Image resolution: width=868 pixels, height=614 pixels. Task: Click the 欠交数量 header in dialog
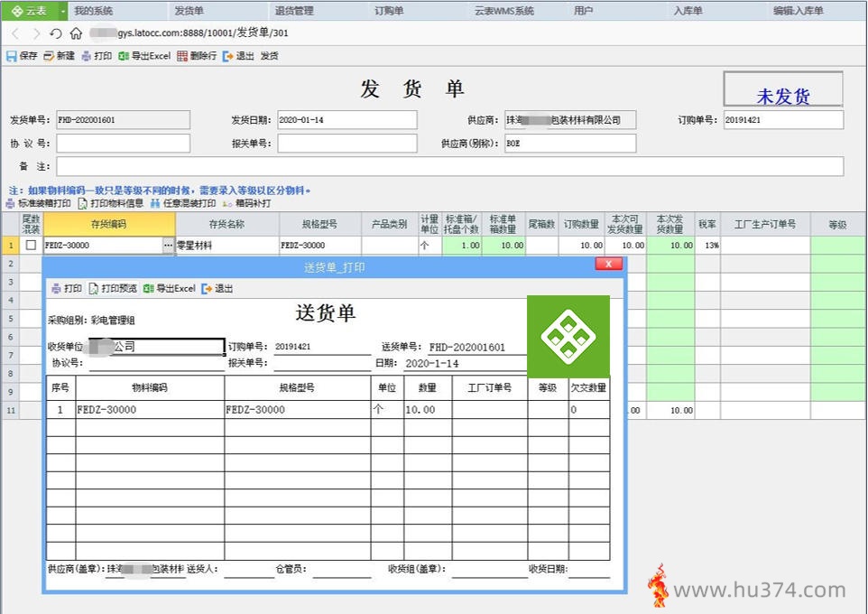(x=589, y=388)
